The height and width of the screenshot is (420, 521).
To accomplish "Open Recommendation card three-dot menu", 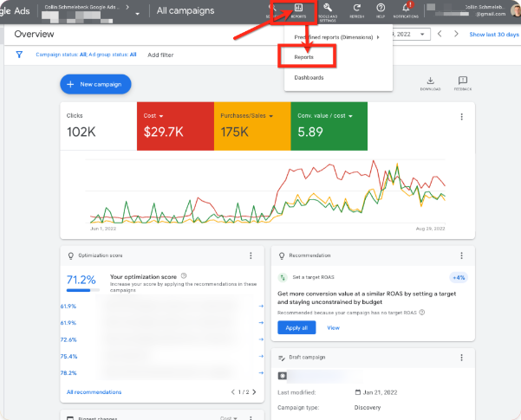I will click(x=461, y=255).
